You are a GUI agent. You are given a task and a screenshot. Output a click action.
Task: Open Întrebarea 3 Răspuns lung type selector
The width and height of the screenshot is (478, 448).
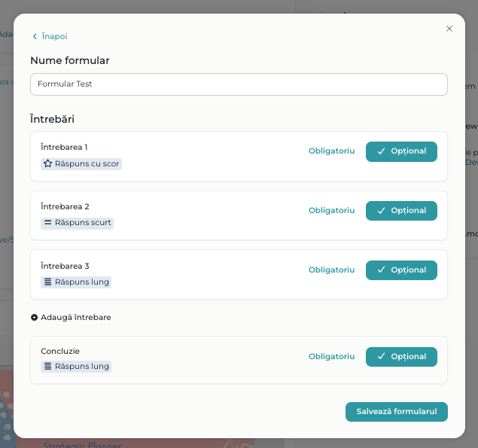point(76,282)
